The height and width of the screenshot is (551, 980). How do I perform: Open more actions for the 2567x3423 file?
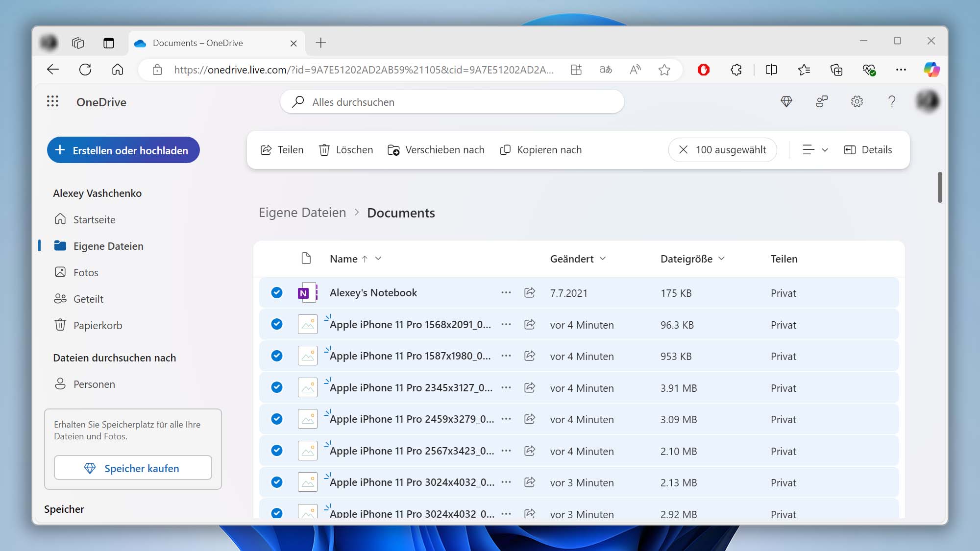point(506,451)
